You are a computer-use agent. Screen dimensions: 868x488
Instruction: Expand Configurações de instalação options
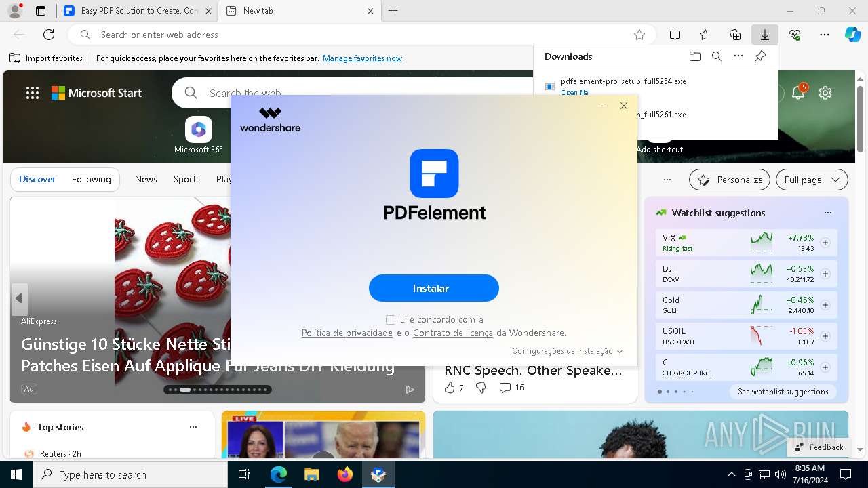[567, 351]
